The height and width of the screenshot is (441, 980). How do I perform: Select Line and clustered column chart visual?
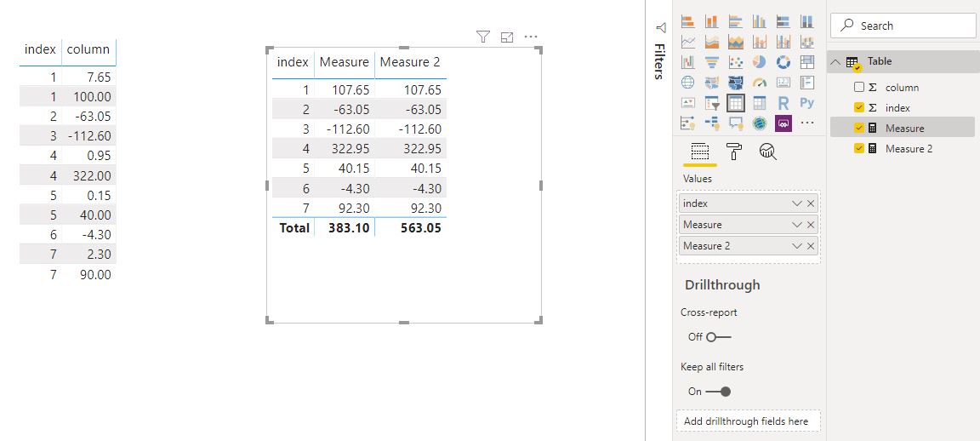[x=783, y=42]
